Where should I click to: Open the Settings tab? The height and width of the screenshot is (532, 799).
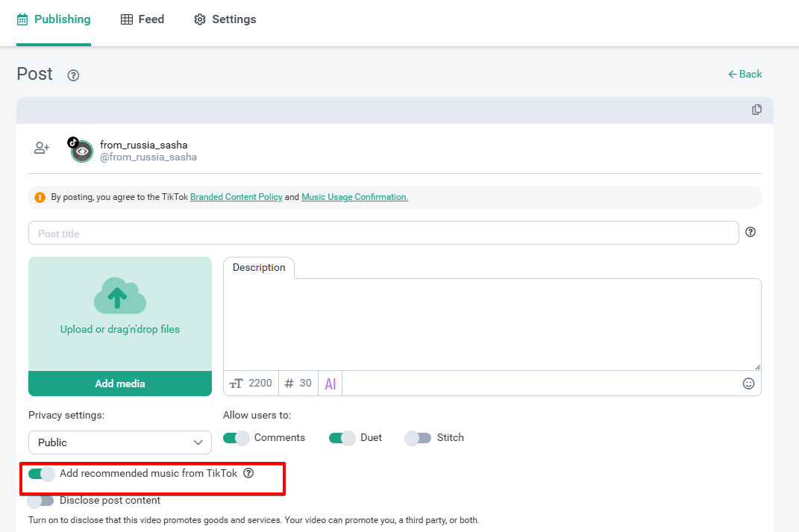tap(225, 19)
